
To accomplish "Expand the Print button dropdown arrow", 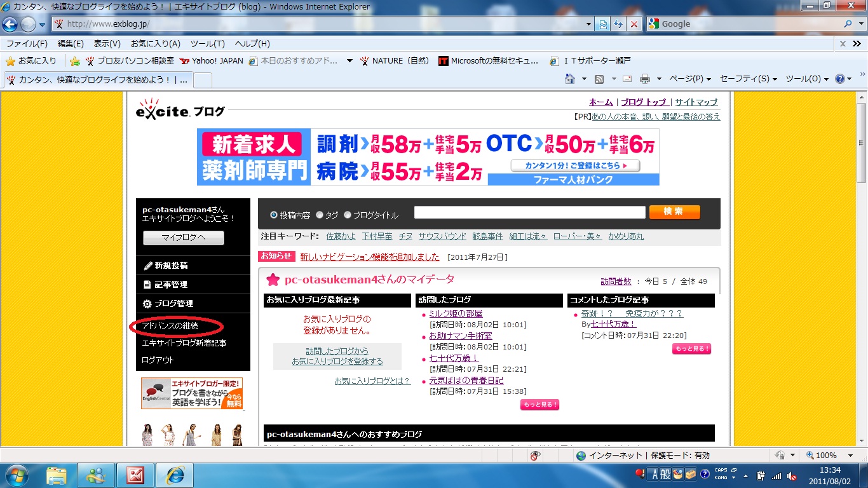I will 659,79.
